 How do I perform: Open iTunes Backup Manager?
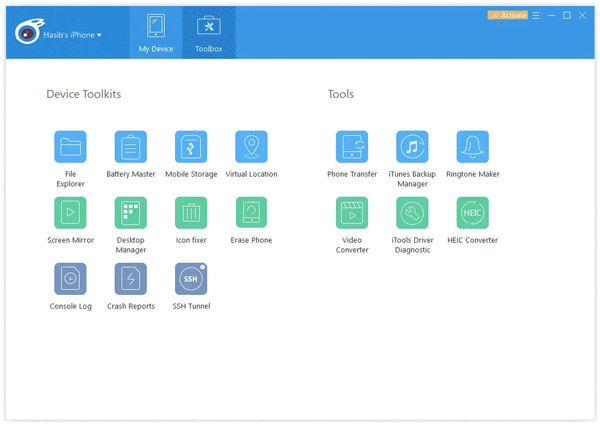point(412,147)
